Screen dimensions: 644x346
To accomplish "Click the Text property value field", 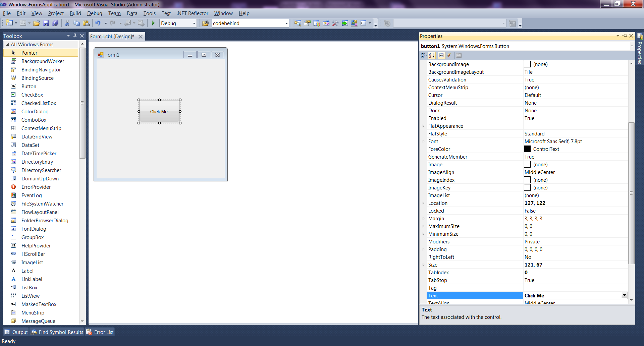I will pyautogui.click(x=572, y=295).
